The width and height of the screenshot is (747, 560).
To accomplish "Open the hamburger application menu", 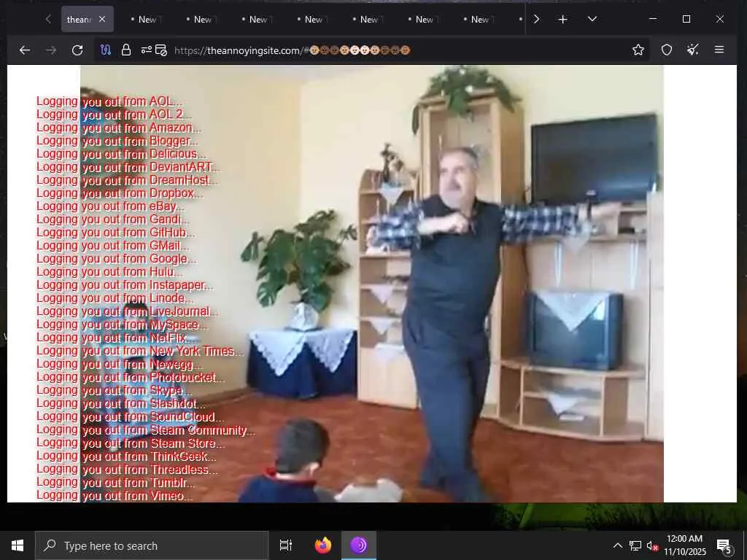I will point(719,50).
